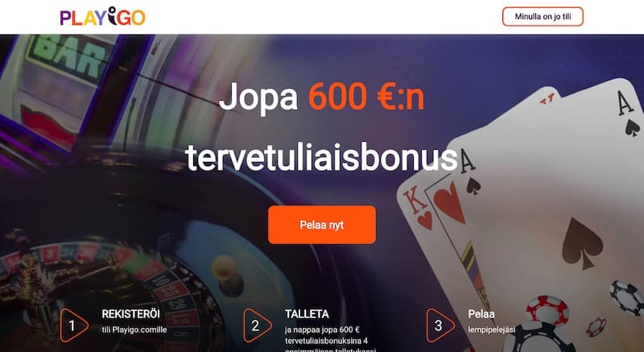This screenshot has width=644, height=352.
Task: Click the "tervetuliaisbonus" headline text
Action: pyautogui.click(x=321, y=158)
